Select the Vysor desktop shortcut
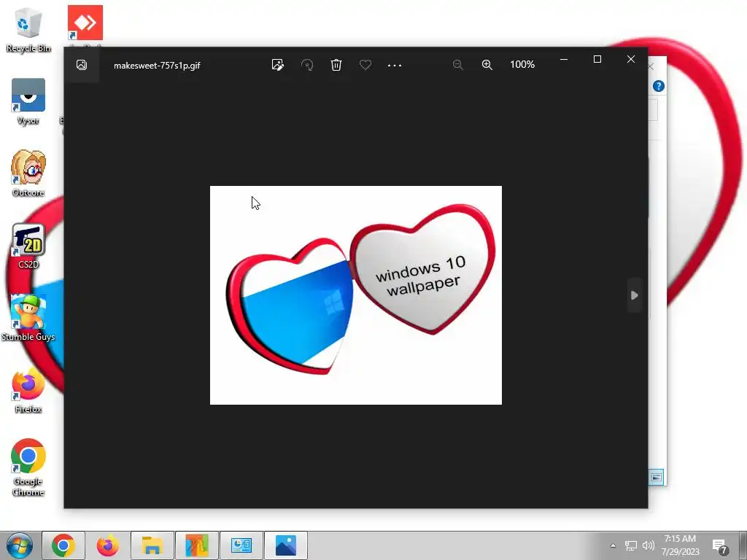This screenshot has height=560, width=747. pyautogui.click(x=28, y=102)
